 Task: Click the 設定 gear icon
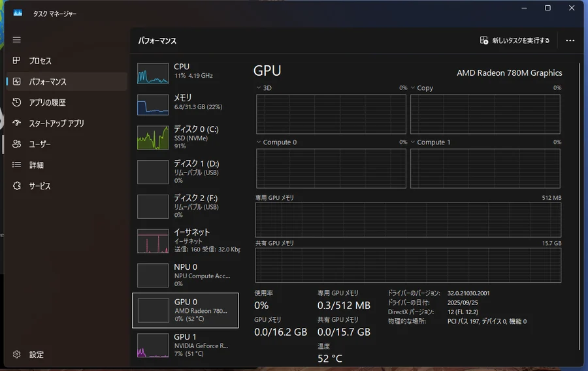click(16, 355)
